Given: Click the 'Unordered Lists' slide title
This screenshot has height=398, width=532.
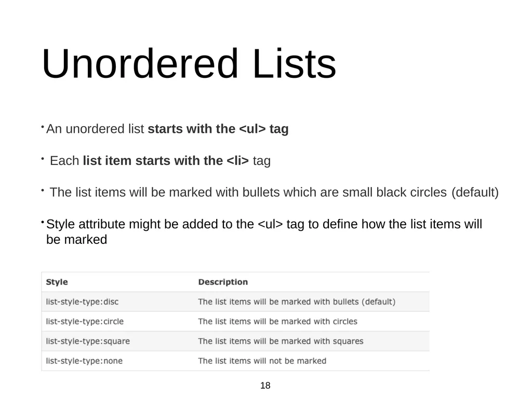Looking at the screenshot, I should [189, 63].
